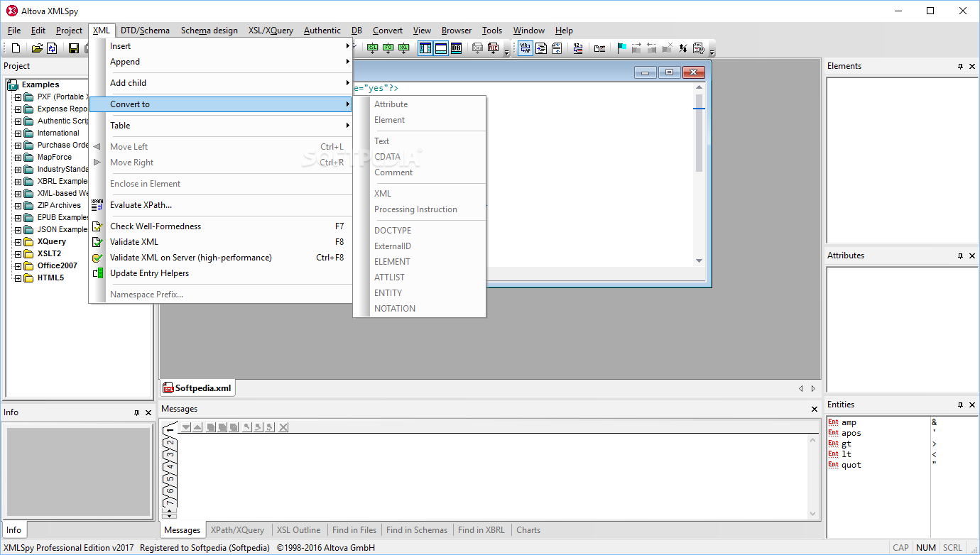Image resolution: width=980 pixels, height=555 pixels.
Task: Expand the XQuery project folder
Action: pyautogui.click(x=18, y=242)
